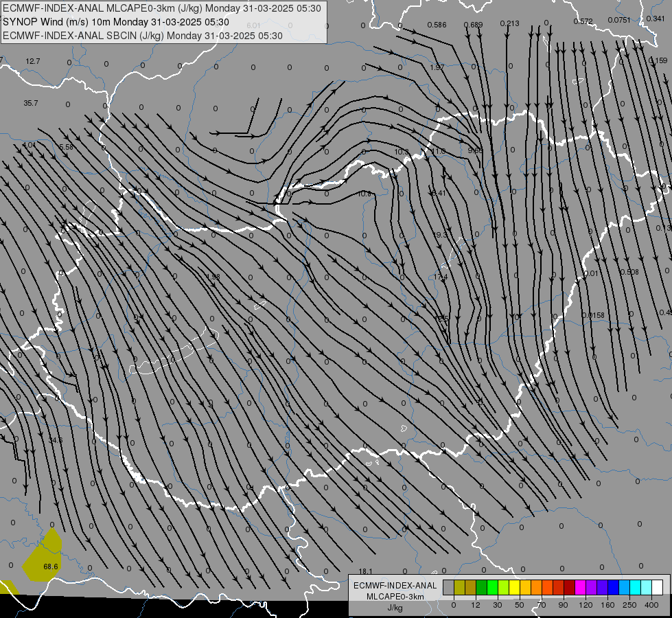Click the map value '17.4'
The width and height of the screenshot is (672, 618).
(440, 277)
